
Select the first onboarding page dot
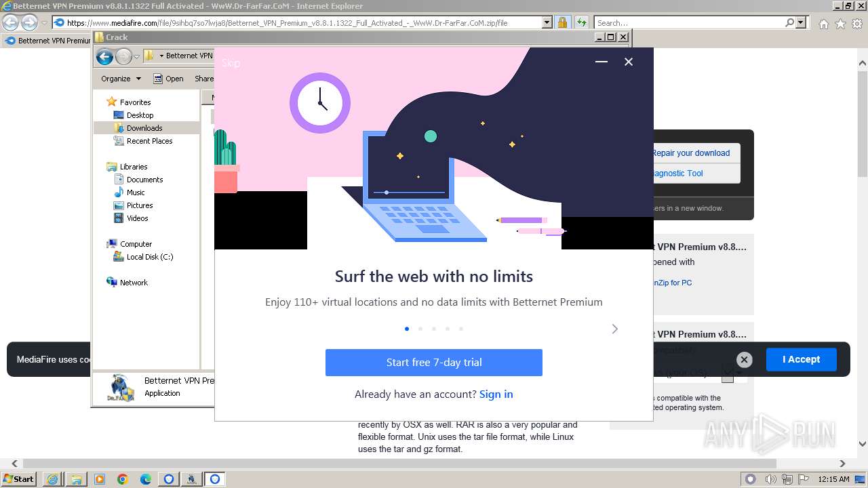(407, 329)
